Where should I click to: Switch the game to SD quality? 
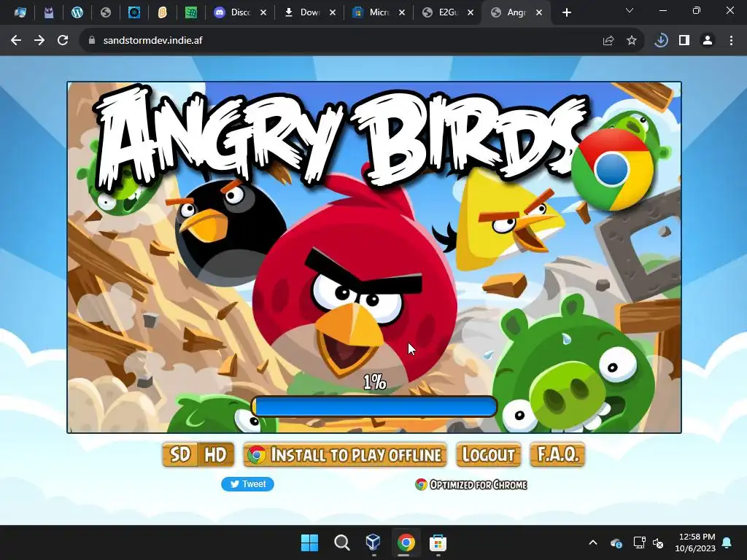[x=180, y=455]
